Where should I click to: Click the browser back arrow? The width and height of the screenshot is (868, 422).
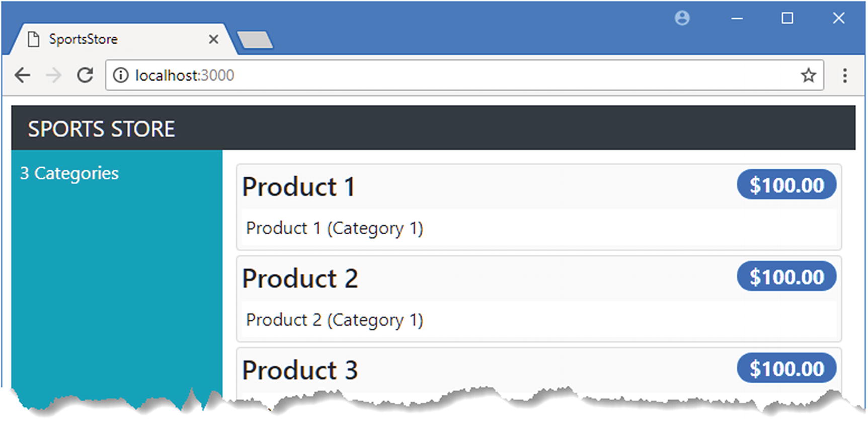pos(23,76)
